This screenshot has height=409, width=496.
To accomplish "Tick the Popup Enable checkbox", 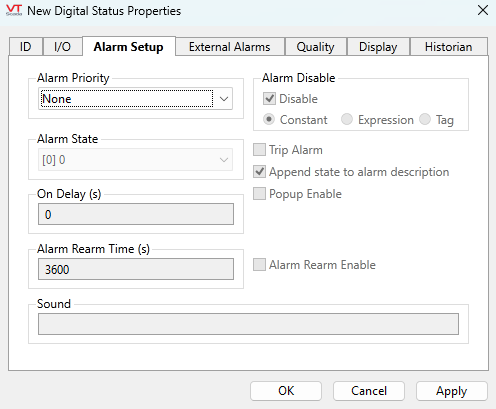I will [x=259, y=194].
